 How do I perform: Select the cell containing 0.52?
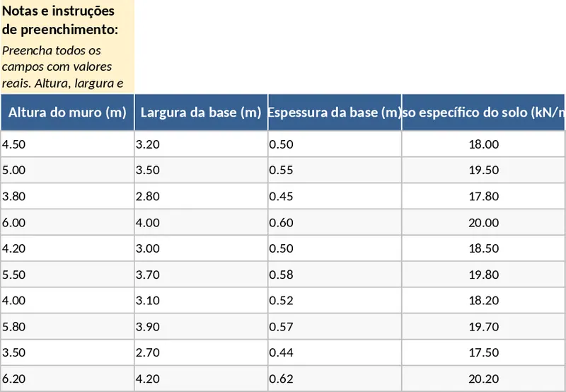click(x=335, y=301)
